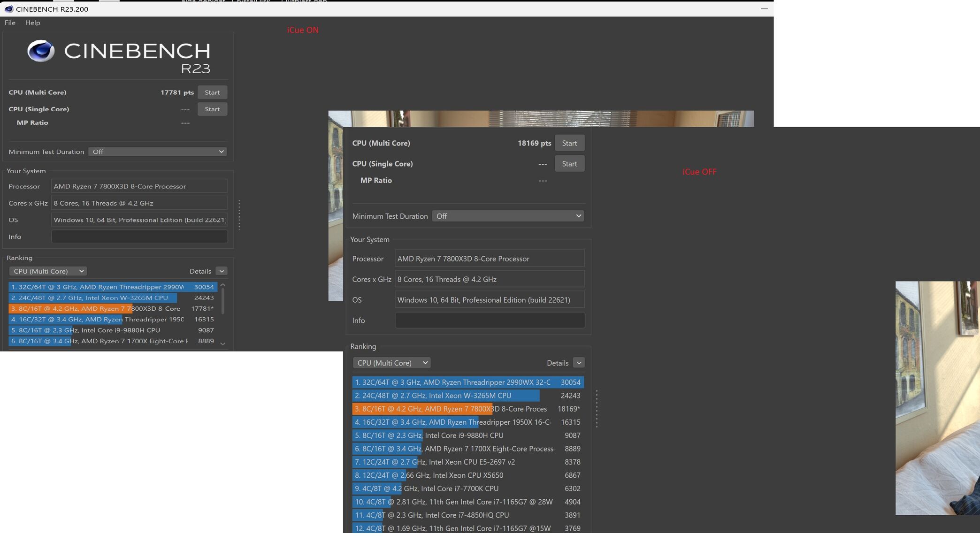
Task: Select i7-1165G7 @15W 3769 ranking row
Action: point(468,528)
